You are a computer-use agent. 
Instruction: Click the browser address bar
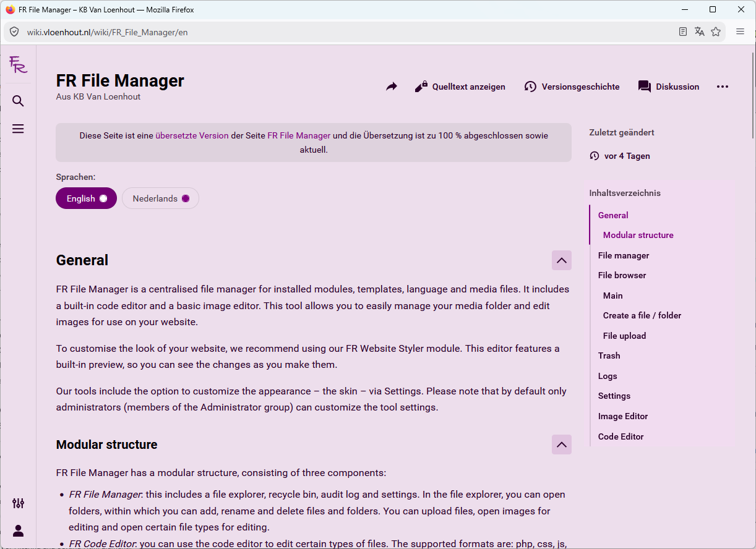346,32
